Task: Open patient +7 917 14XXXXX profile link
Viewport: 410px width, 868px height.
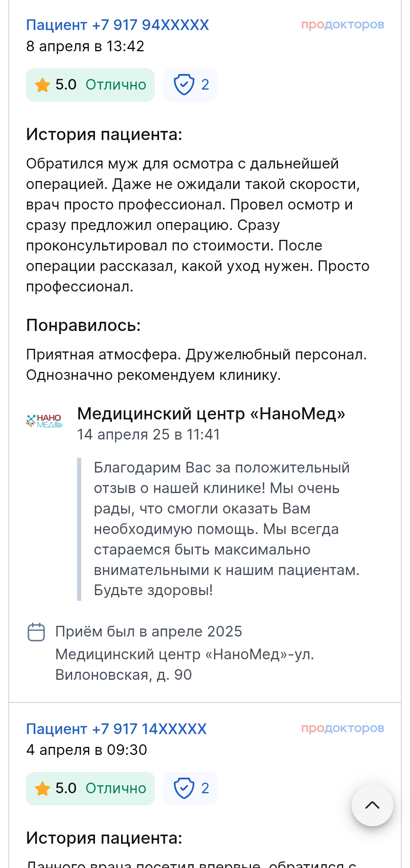Action: click(x=116, y=728)
